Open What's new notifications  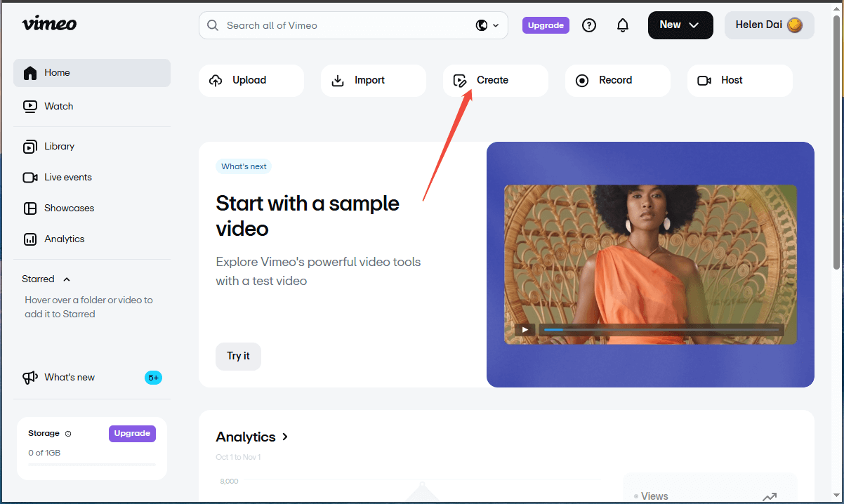(x=68, y=377)
